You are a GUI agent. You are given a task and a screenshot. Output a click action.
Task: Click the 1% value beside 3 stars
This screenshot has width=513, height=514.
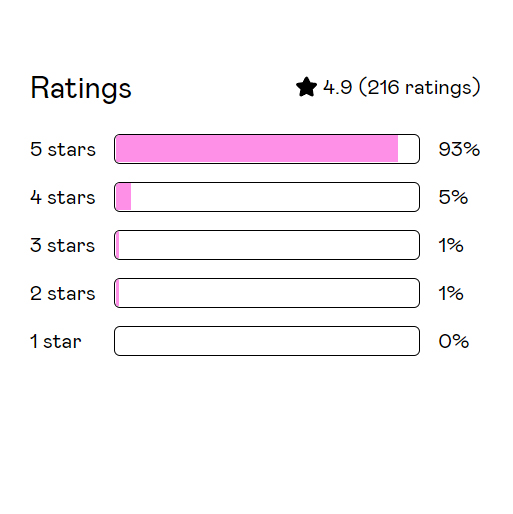coord(451,245)
